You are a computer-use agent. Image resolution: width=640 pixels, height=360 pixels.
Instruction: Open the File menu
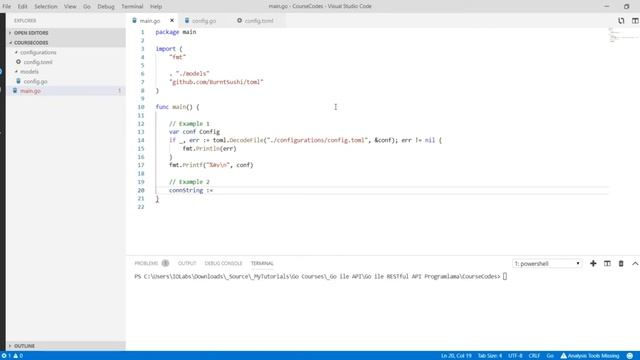point(7,7)
